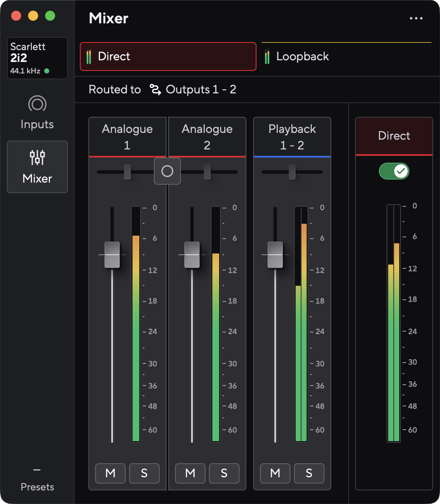
Task: Click the Playback 1 - 2 channel header
Action: click(292, 137)
